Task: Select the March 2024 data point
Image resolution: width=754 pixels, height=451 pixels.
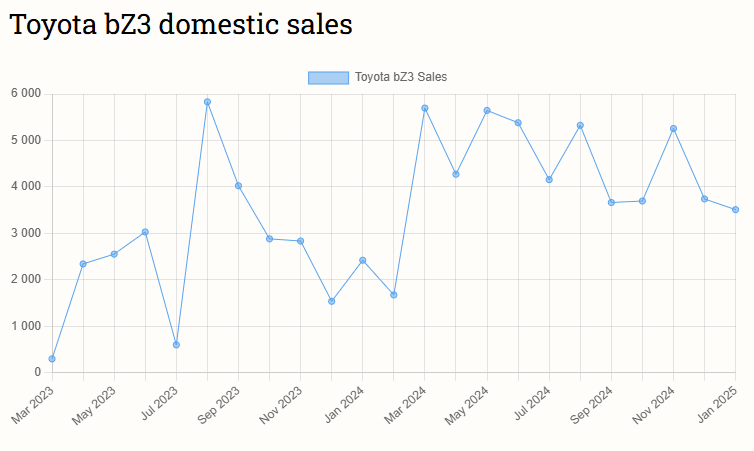Action: pyautogui.click(x=425, y=108)
